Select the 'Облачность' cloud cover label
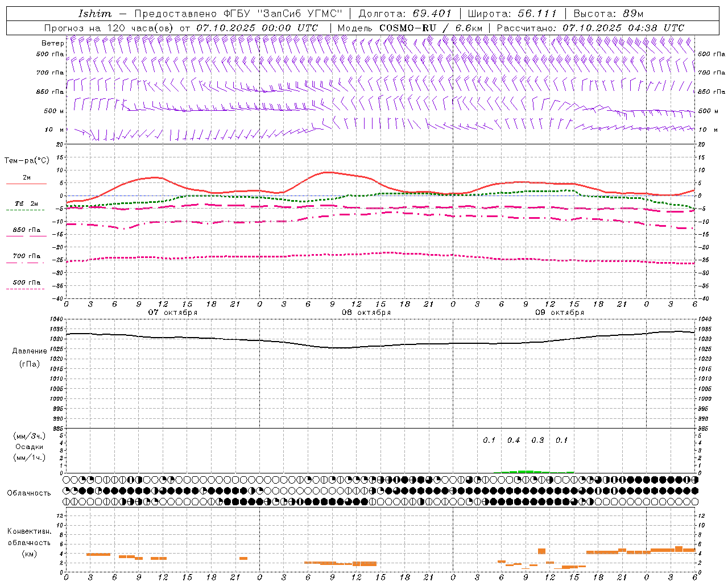This screenshot has width=728, height=582. [29, 493]
